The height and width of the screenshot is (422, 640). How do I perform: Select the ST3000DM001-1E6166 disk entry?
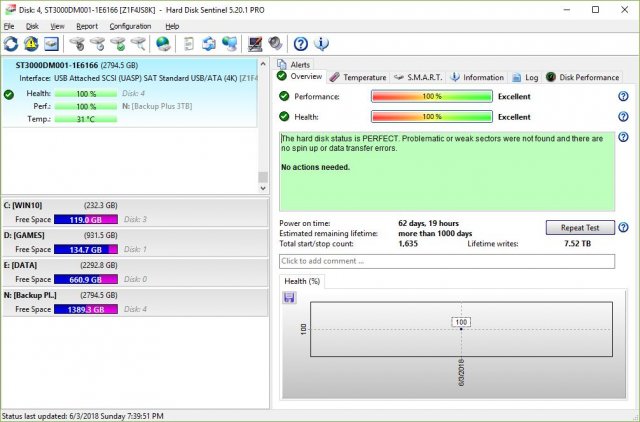[129, 93]
